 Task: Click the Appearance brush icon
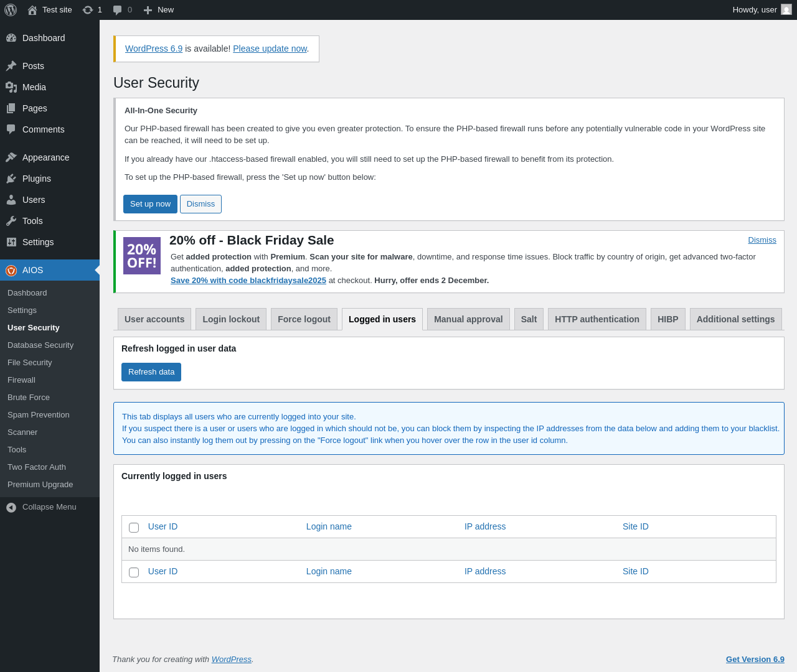coord(11,157)
